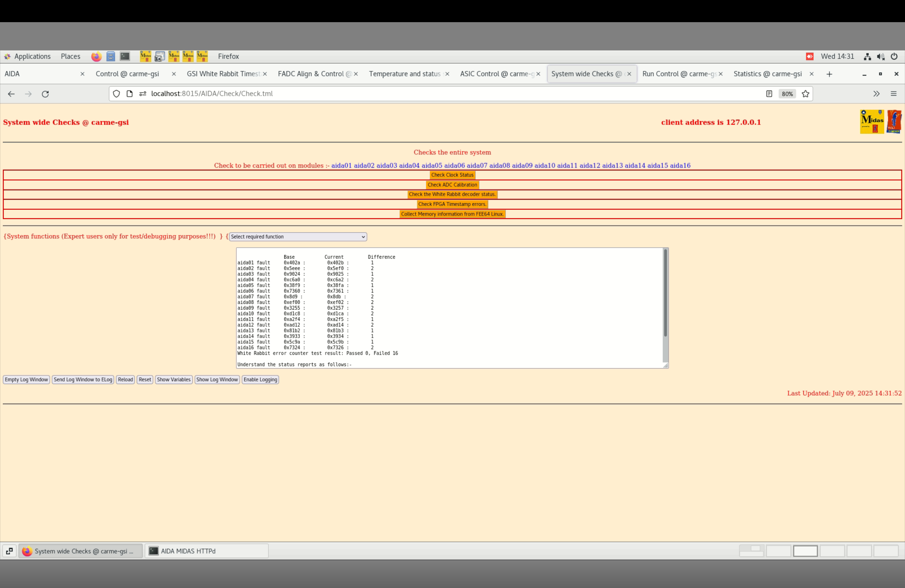
Task: Click the 80% zoom level indicator
Action: [787, 94]
